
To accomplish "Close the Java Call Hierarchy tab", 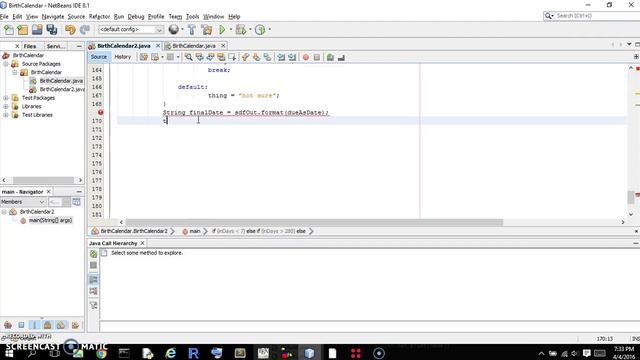I will pyautogui.click(x=142, y=243).
